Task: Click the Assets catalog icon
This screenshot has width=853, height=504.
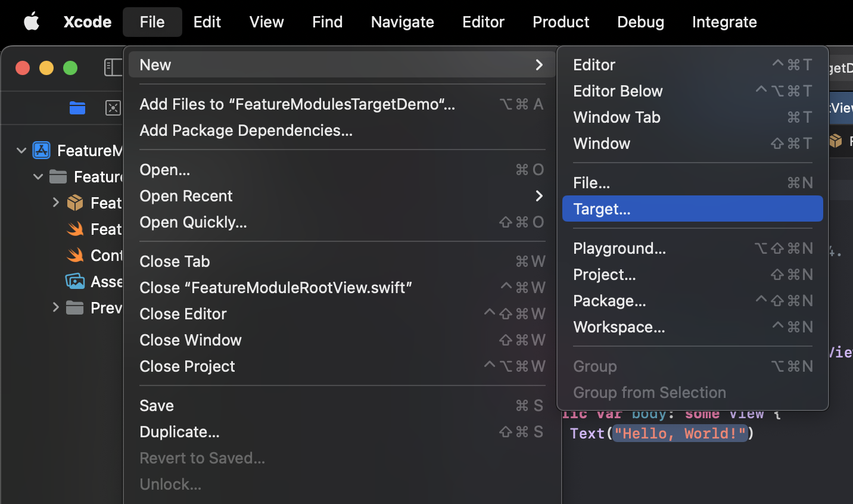Action: point(75,281)
